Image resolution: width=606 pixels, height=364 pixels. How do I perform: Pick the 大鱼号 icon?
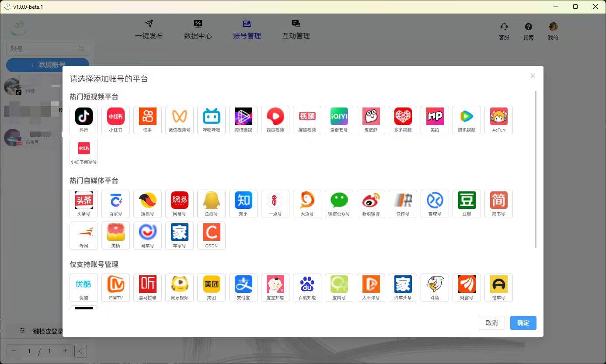coord(307,204)
